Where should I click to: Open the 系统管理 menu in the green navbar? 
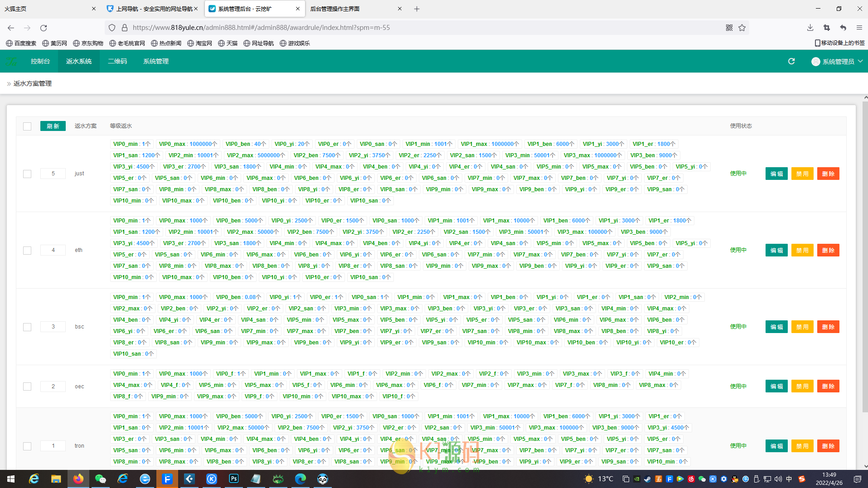[156, 61]
